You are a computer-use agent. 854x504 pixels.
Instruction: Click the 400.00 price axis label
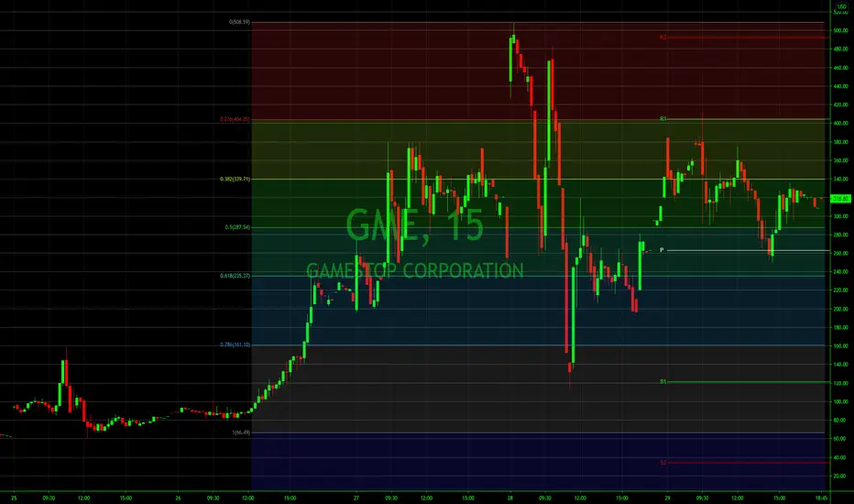(840, 124)
